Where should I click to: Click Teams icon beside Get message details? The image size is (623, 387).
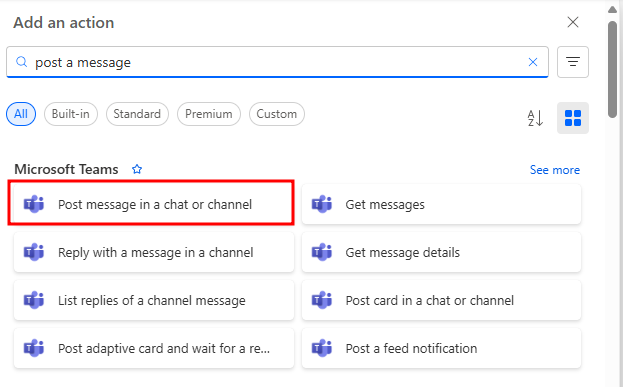click(x=321, y=252)
